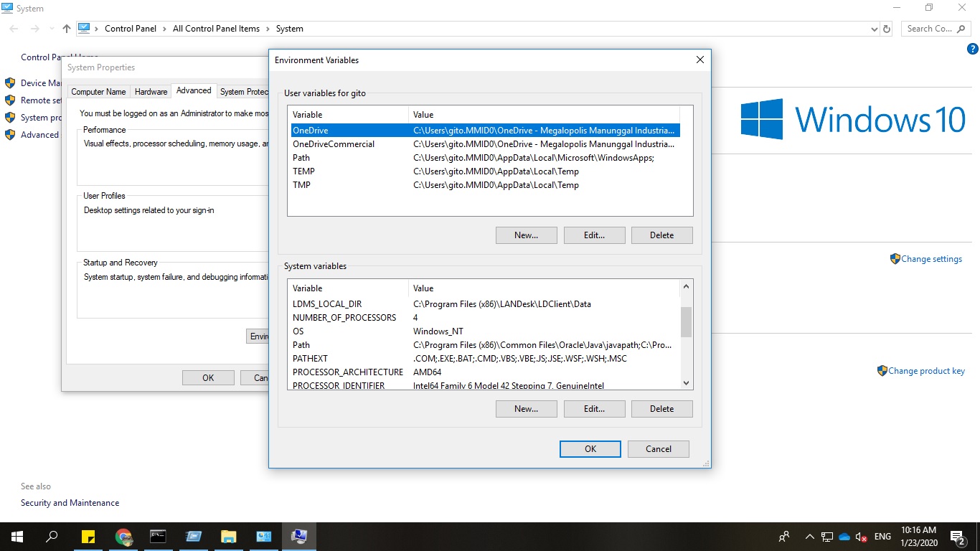This screenshot has width=980, height=551.
Task: Select the OneDriveCommercial user variable
Action: click(484, 144)
